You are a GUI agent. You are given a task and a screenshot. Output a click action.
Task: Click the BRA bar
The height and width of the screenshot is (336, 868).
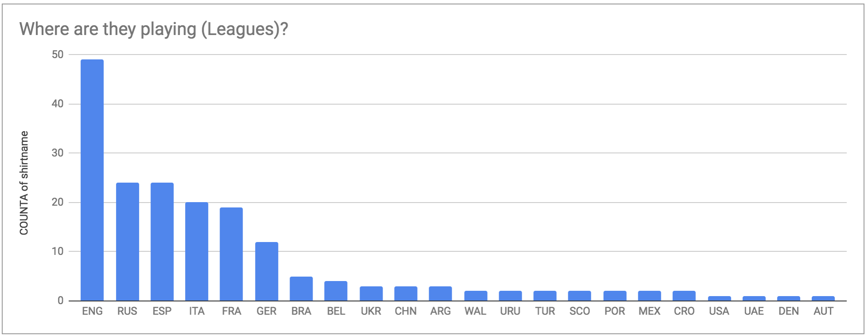pyautogui.click(x=301, y=289)
